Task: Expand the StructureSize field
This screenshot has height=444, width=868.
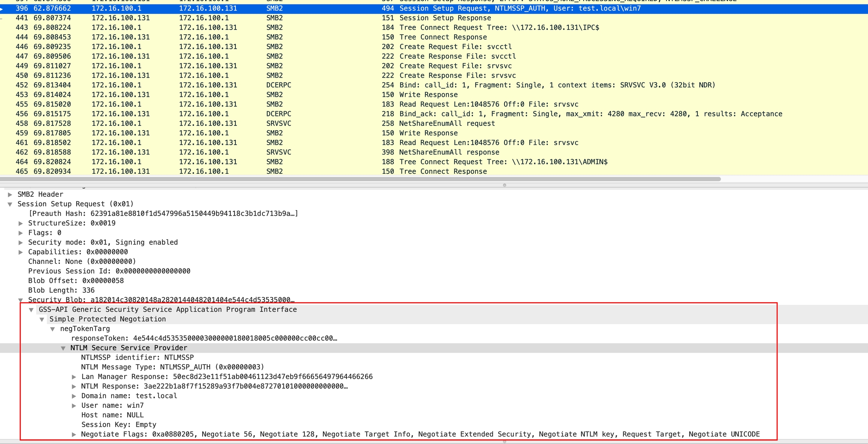Action: pos(21,224)
